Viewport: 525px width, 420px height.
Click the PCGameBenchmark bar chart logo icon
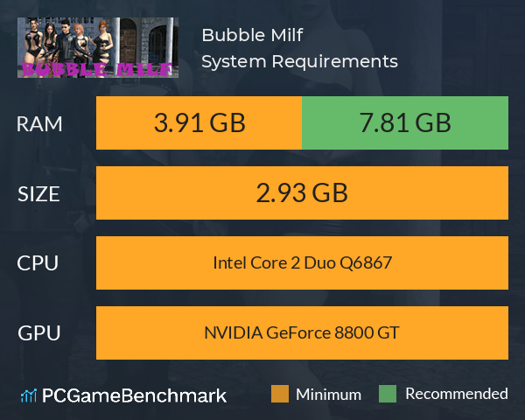tap(29, 395)
